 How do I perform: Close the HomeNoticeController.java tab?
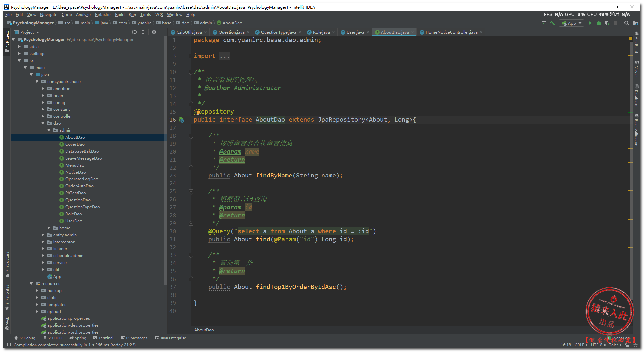point(481,32)
